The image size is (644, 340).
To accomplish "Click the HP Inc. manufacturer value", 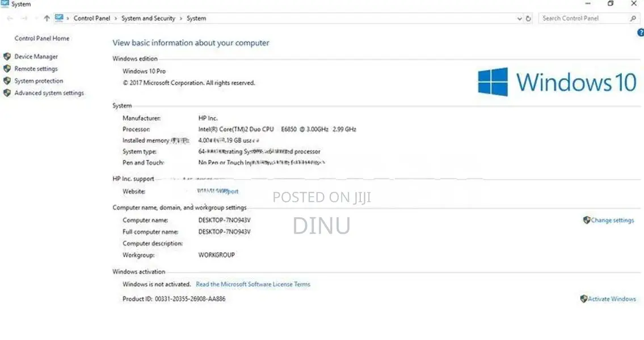I will point(208,118).
